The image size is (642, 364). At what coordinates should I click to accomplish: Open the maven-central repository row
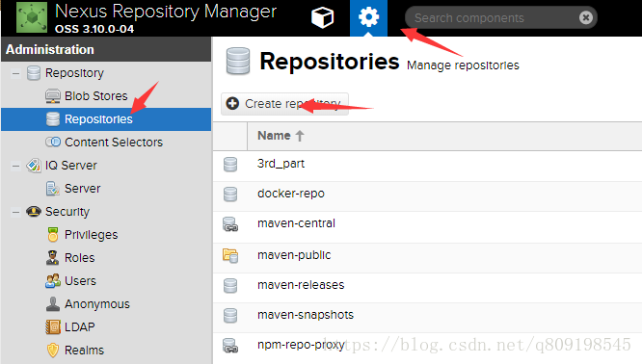pyautogui.click(x=427, y=227)
